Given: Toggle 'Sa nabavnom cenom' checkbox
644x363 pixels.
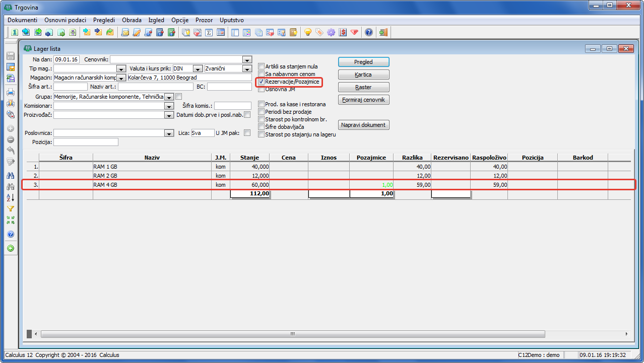Looking at the screenshot, I should pos(261,74).
